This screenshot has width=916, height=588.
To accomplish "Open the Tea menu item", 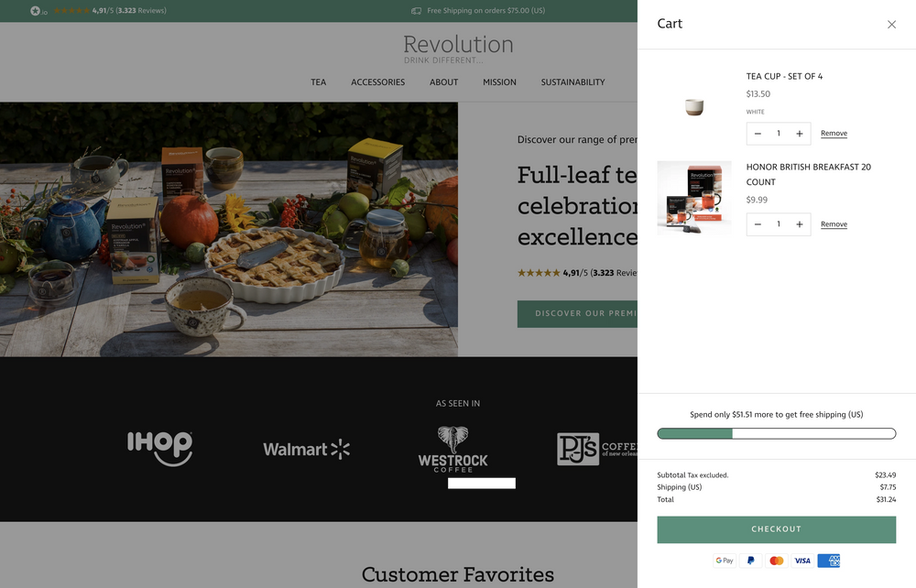I will click(x=318, y=82).
